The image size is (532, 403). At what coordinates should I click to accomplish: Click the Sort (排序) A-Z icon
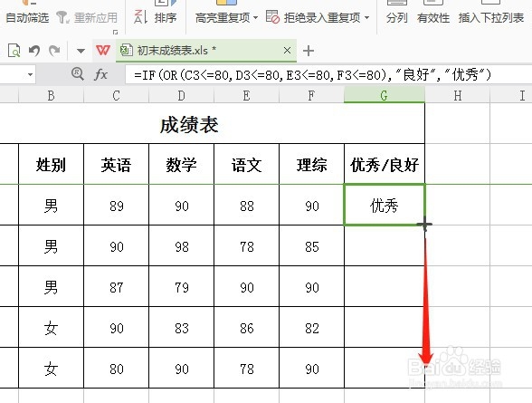pos(140,17)
